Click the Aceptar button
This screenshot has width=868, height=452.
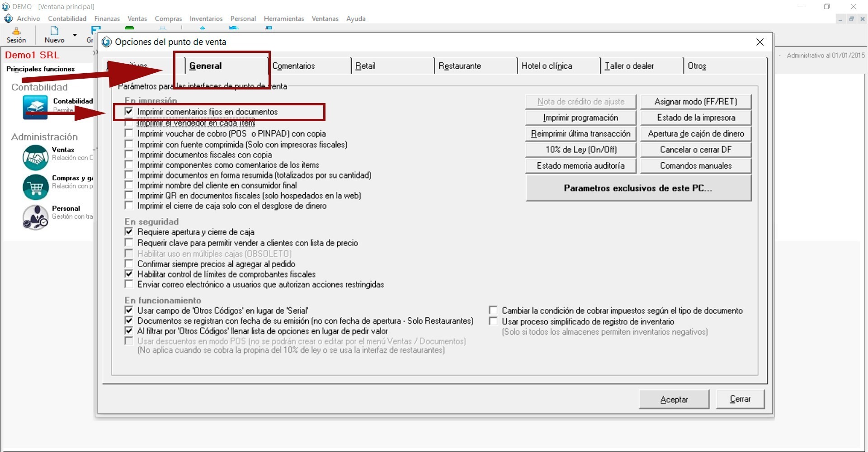coord(674,400)
